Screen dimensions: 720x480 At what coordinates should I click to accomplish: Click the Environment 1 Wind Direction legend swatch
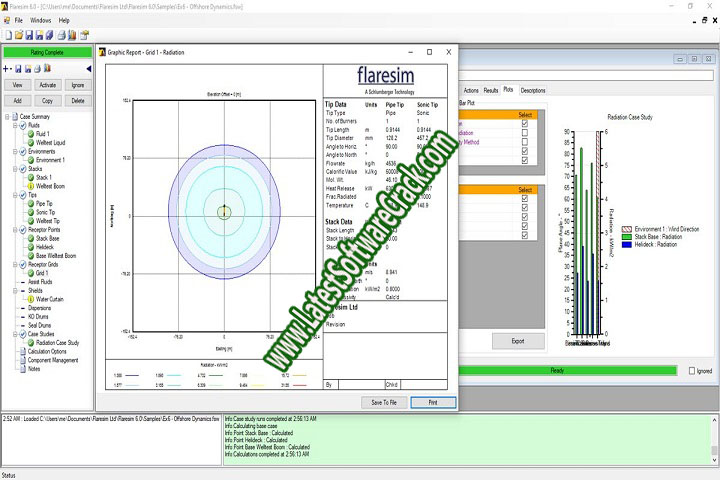coord(627,229)
